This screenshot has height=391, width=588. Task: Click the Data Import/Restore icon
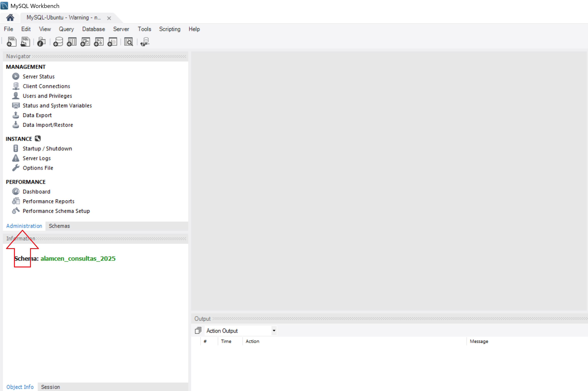[16, 125]
